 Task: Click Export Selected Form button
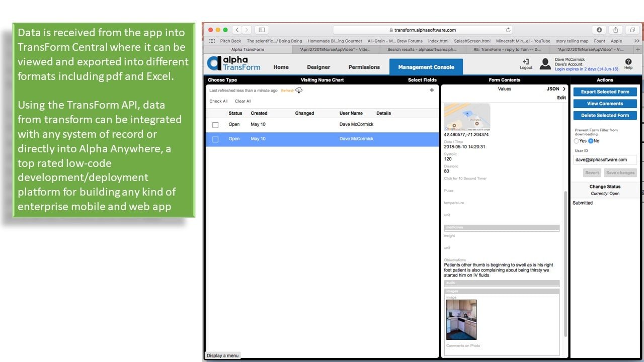[x=605, y=92]
